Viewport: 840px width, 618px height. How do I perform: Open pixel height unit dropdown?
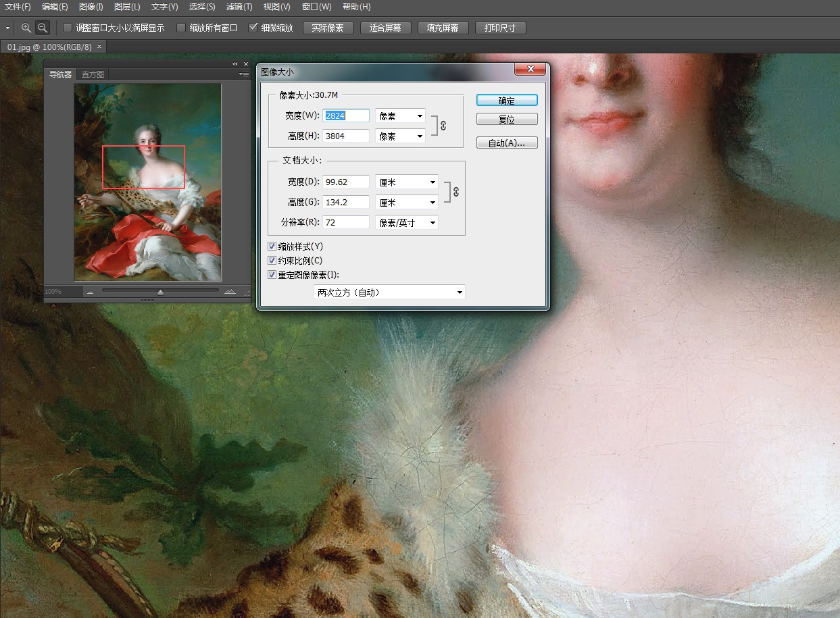tap(400, 136)
